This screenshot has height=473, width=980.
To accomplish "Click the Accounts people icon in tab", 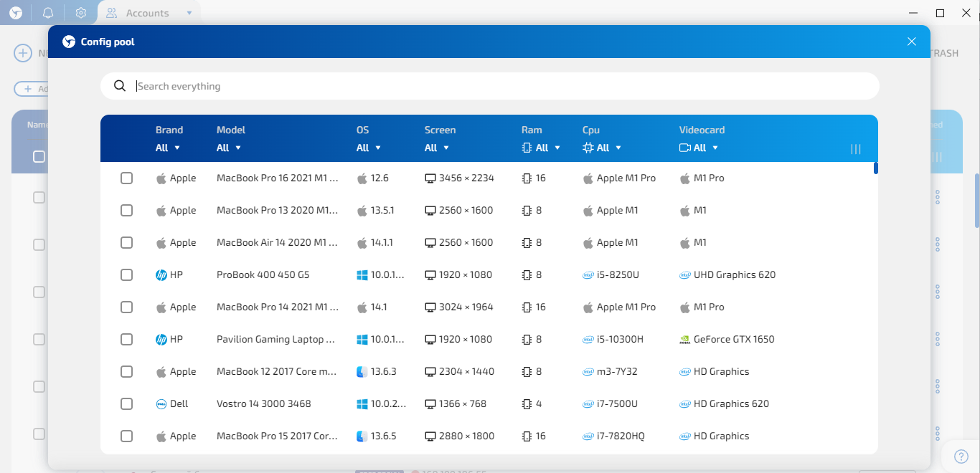I will pyautogui.click(x=112, y=13).
